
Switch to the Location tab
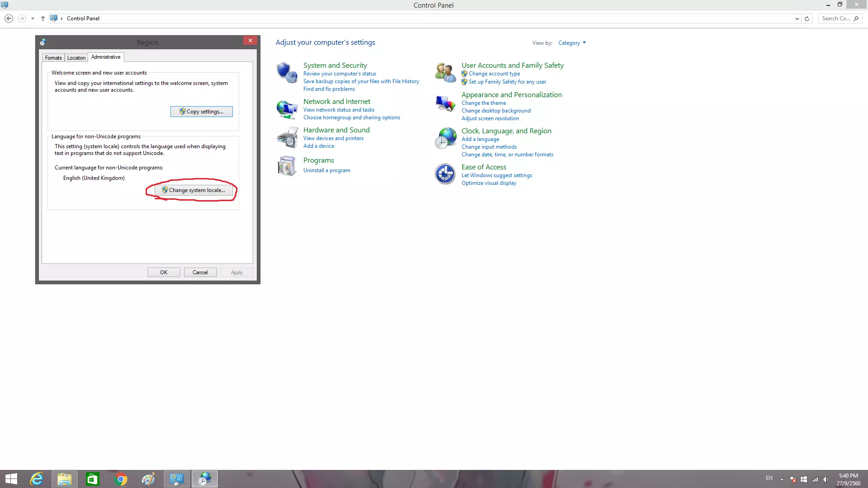click(76, 58)
